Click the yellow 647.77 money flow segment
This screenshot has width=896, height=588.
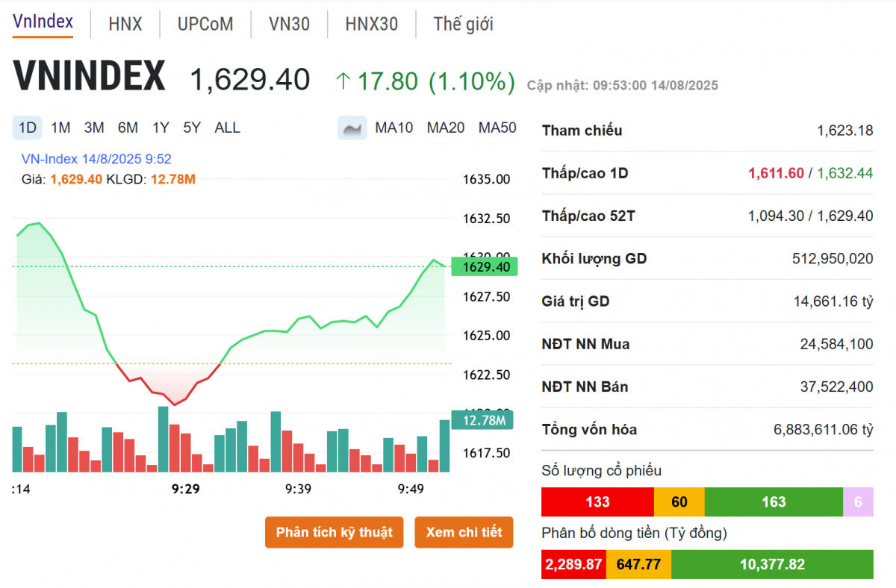[638, 564]
